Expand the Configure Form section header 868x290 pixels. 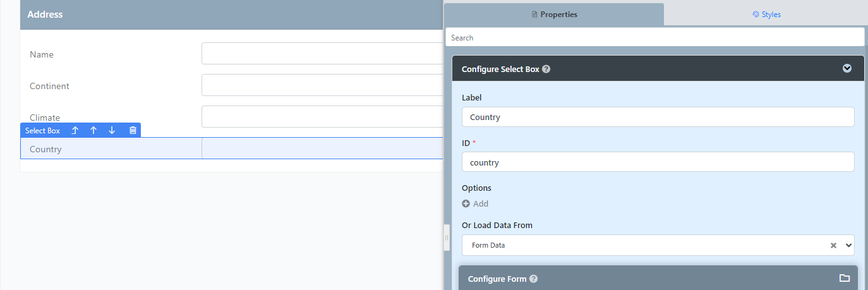pyautogui.click(x=658, y=278)
